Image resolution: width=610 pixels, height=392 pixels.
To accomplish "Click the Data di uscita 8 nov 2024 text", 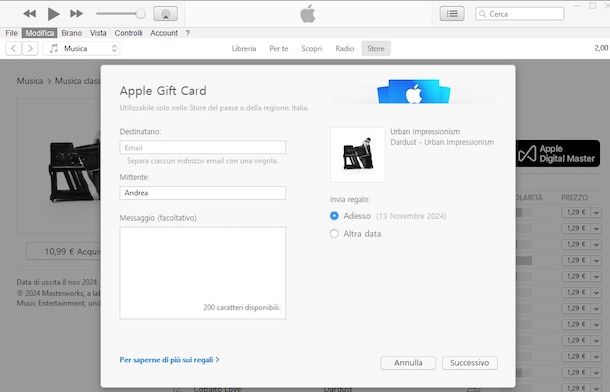I will click(x=57, y=282).
